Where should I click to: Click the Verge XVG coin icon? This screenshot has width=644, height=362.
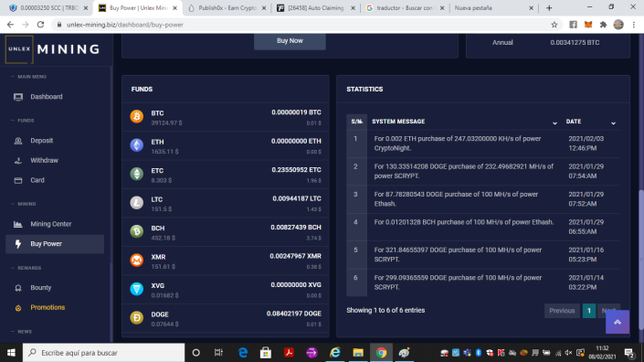pos(137,289)
